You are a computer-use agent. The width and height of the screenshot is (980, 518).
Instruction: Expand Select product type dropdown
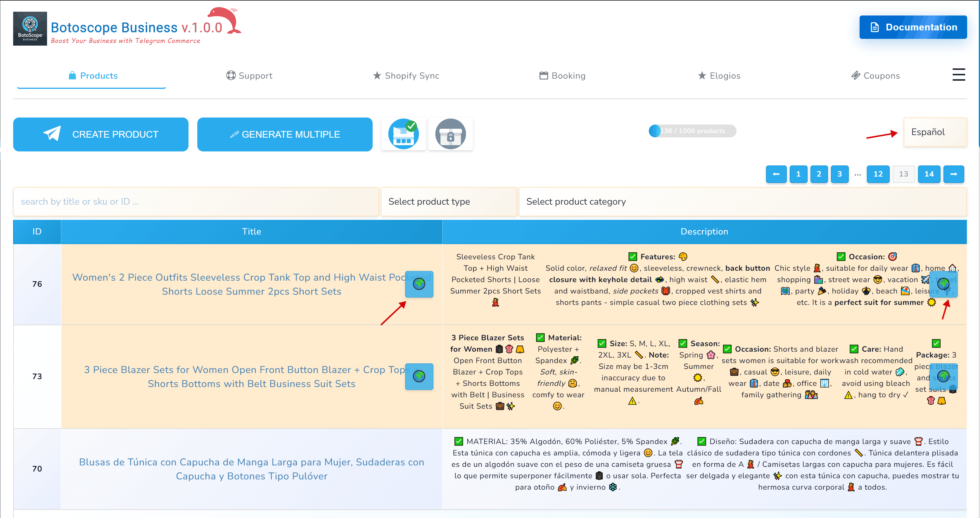(449, 201)
